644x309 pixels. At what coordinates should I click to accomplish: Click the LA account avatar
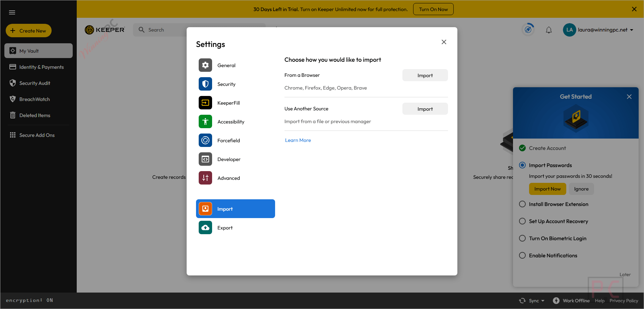[569, 30]
